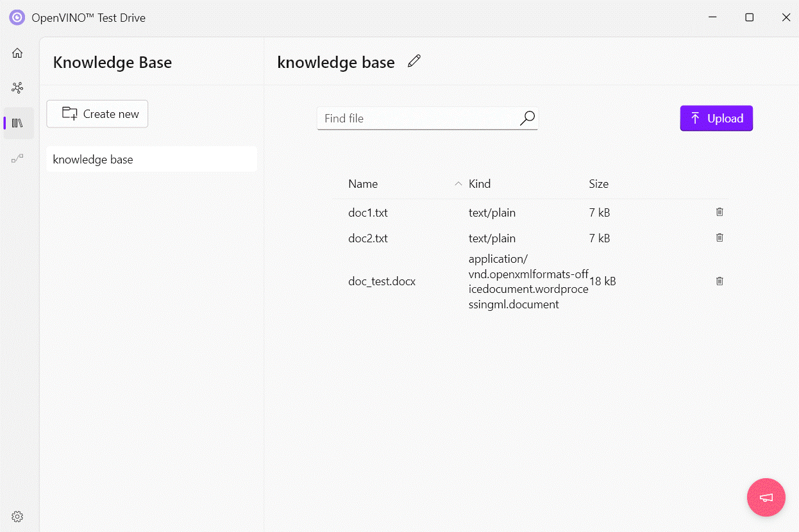Toggle sort arrow beside Name column
Viewport: 799px width, 532px height.
pyautogui.click(x=458, y=184)
